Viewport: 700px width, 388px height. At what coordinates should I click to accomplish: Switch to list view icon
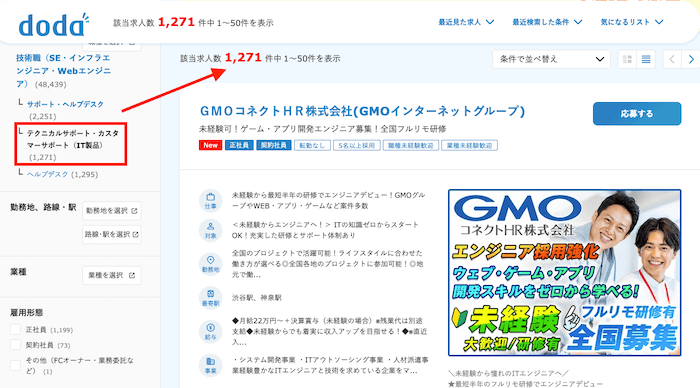point(646,59)
